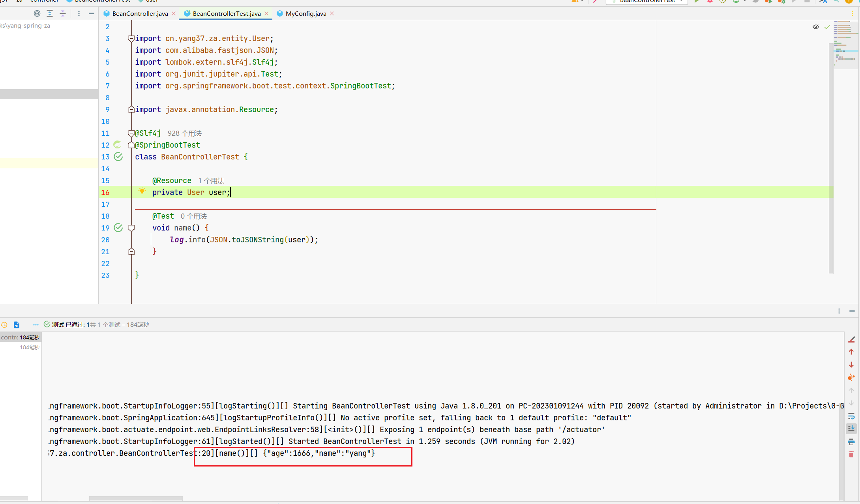860x504 pixels.
Task: Open run tool window options kebab menu
Action: point(839,311)
